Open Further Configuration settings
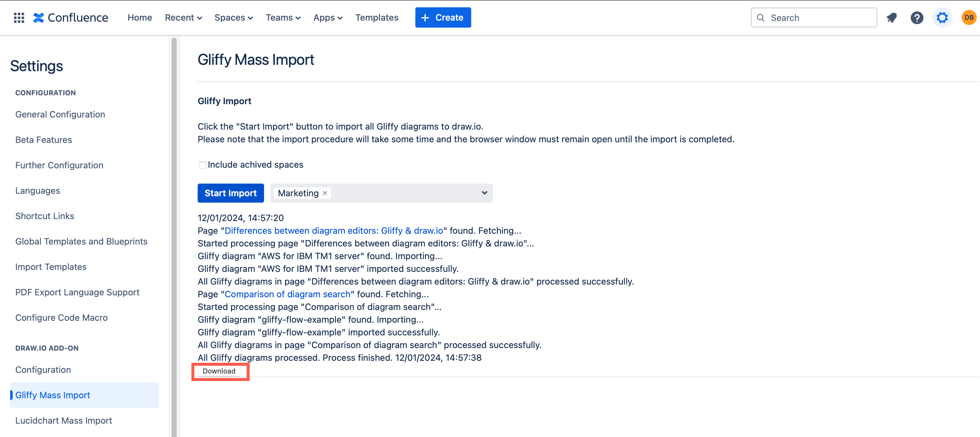This screenshot has height=437, width=980. [59, 165]
